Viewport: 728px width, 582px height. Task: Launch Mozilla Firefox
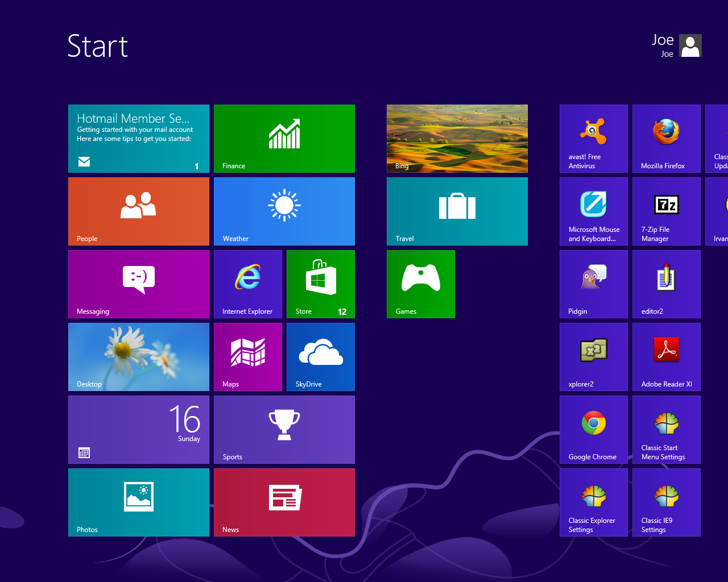pyautogui.click(x=666, y=138)
